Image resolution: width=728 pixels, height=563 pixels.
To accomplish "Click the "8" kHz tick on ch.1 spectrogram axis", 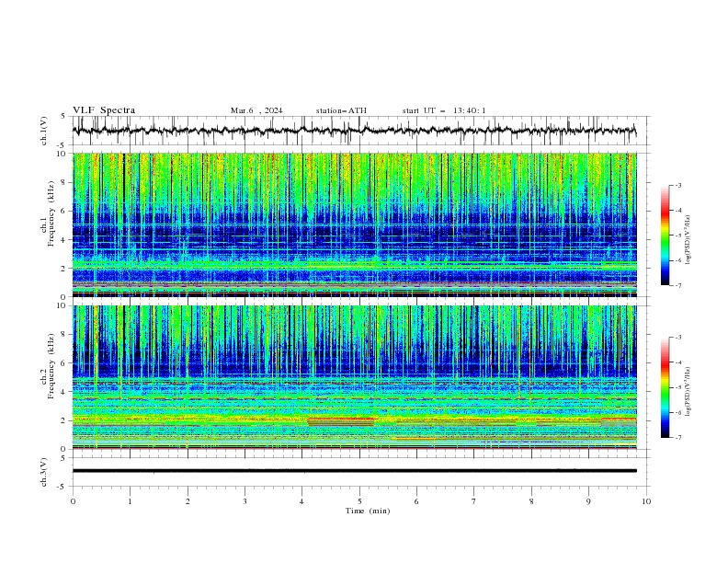I will [x=65, y=182].
